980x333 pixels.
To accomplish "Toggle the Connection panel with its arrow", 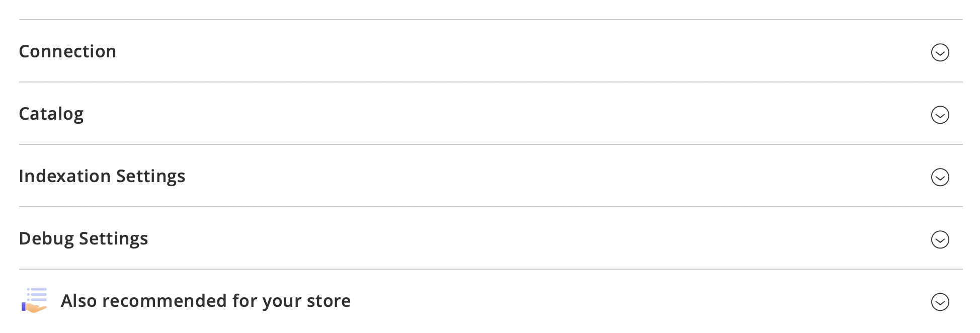I will point(940,52).
